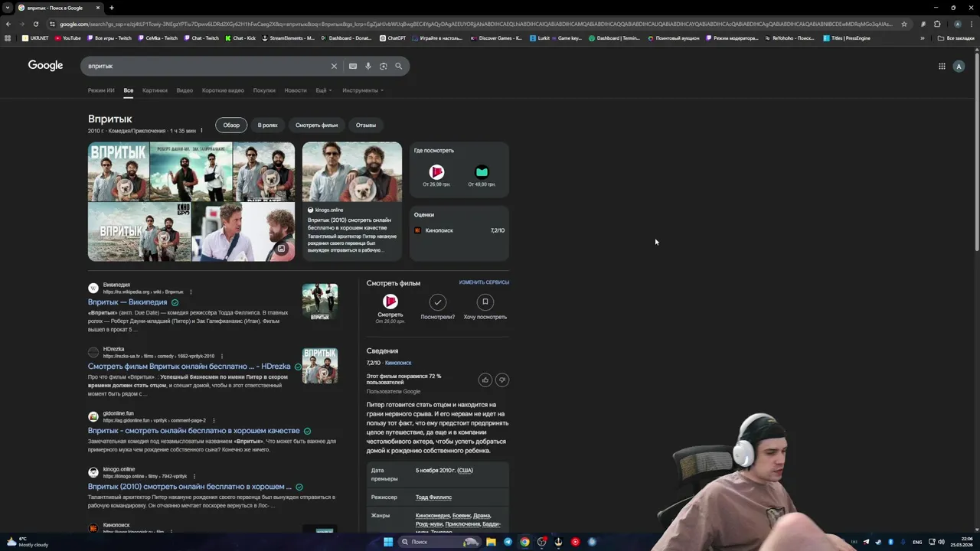The height and width of the screenshot is (551, 980).
Task: Open YouTube bookmark in the bookmarks bar
Action: (x=67, y=37)
